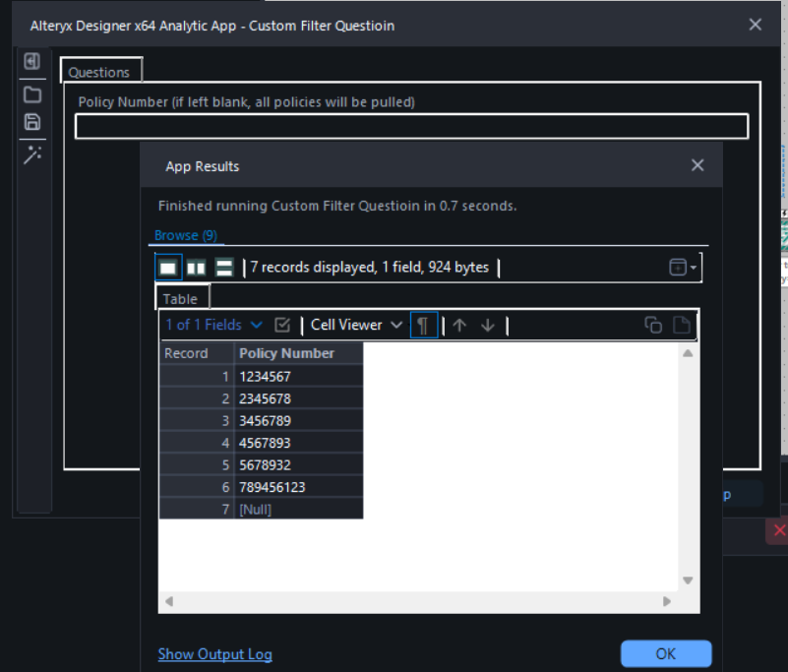Screen dimensions: 788x672
Task: Click the OK button
Action: 666,653
